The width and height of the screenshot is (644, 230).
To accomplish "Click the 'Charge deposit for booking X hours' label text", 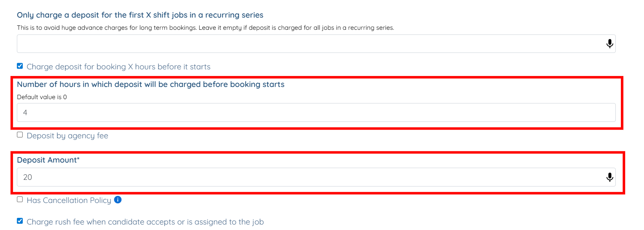I will 118,67.
